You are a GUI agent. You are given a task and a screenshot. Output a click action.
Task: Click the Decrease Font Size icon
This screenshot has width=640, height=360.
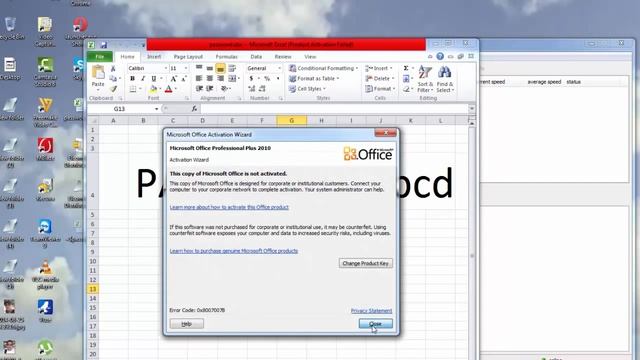tap(184, 78)
